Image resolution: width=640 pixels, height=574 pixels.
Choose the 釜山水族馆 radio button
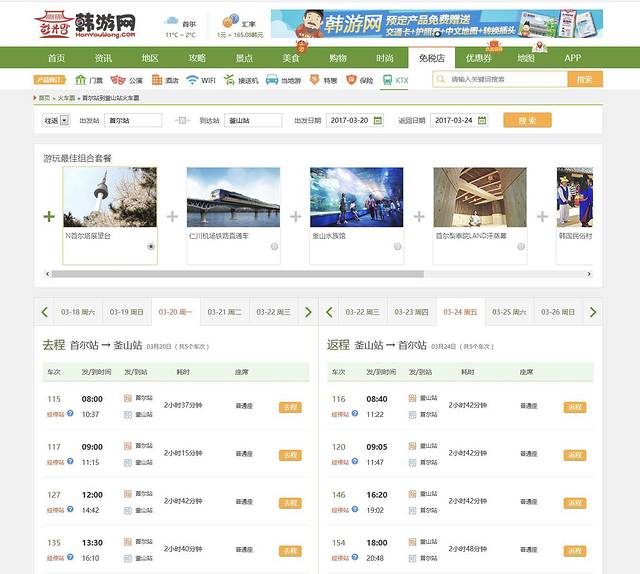pyautogui.click(x=397, y=246)
